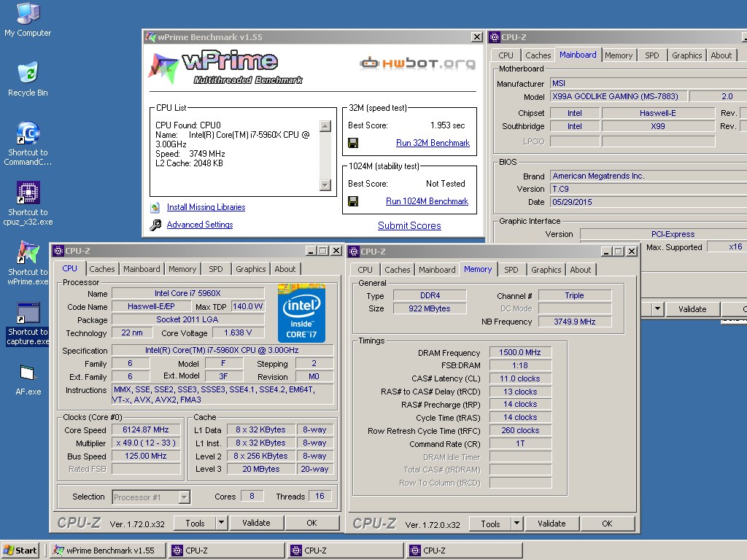Close the wPrime Benchmark window
This screenshot has width=747, height=560.
(x=476, y=36)
